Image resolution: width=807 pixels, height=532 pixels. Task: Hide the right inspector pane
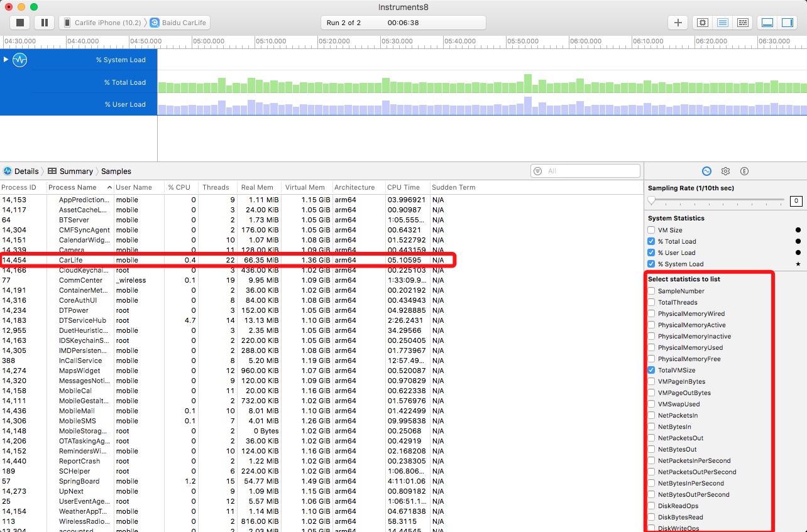click(x=787, y=23)
